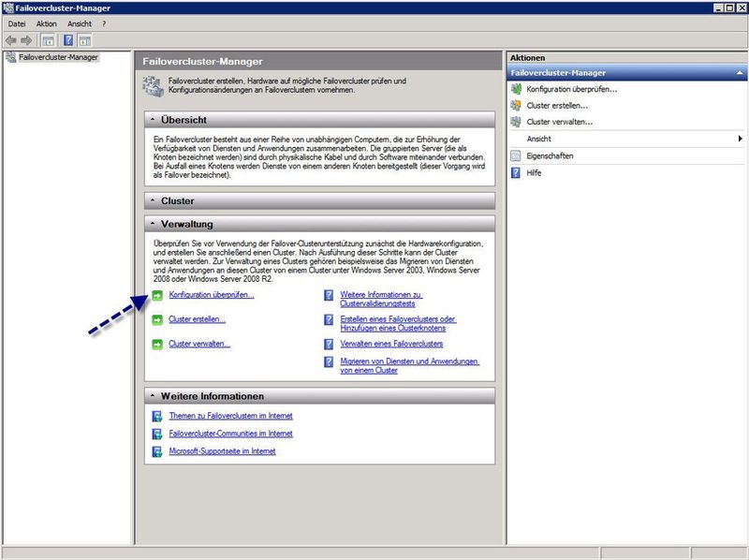749x560 pixels.
Task: Maximize the Failovercluster-Manager window
Action: coord(729,7)
